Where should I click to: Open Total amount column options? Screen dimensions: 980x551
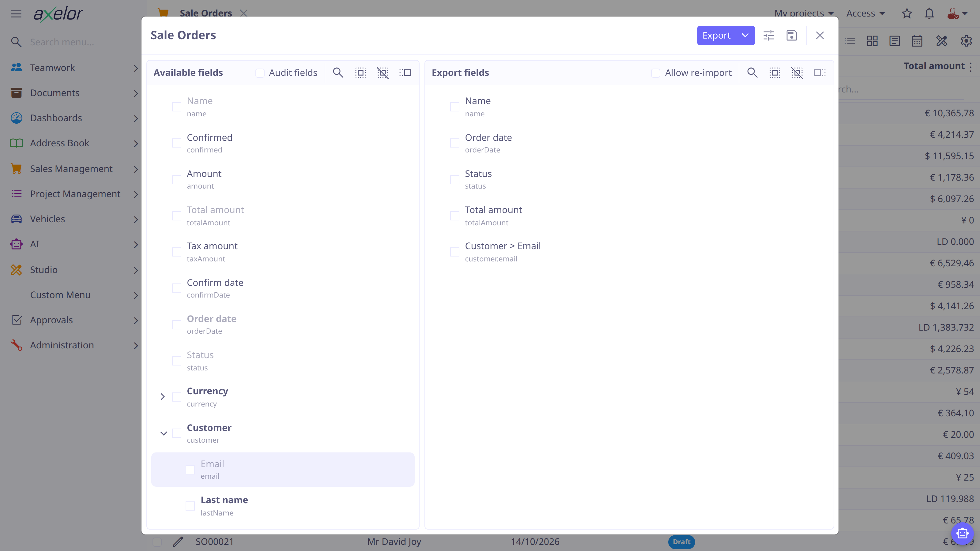pyautogui.click(x=971, y=67)
